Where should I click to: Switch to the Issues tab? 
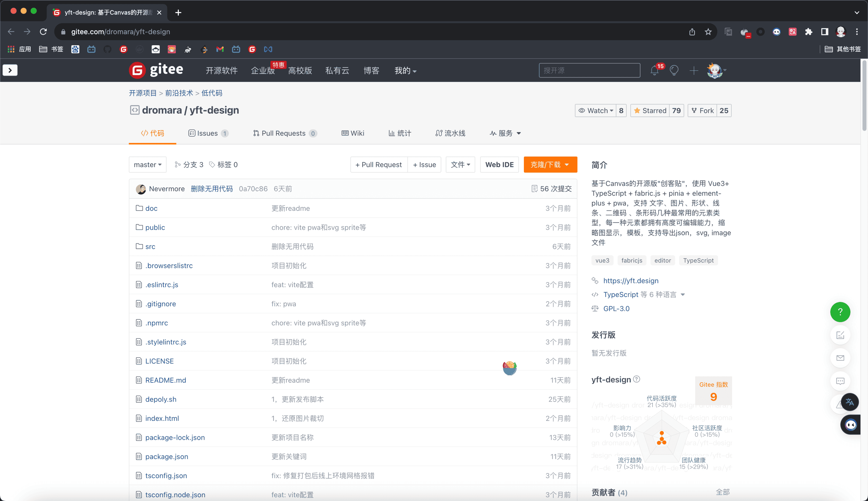point(208,133)
